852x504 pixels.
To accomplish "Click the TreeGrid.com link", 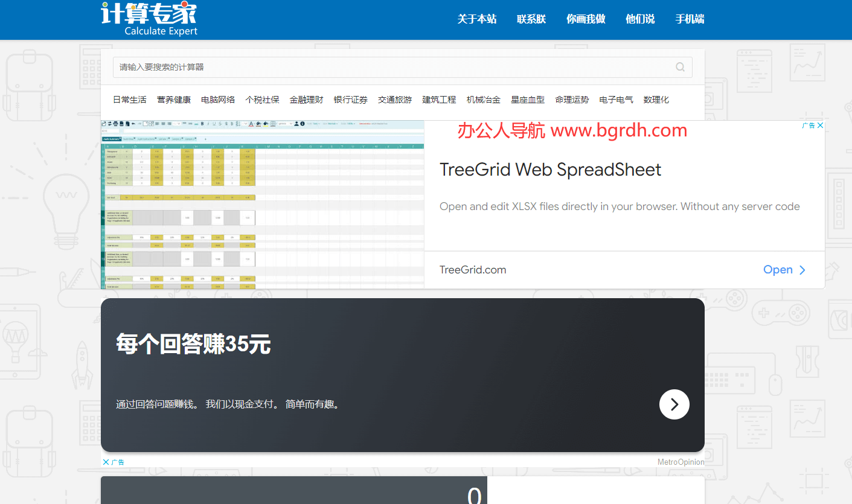I will coord(473,270).
